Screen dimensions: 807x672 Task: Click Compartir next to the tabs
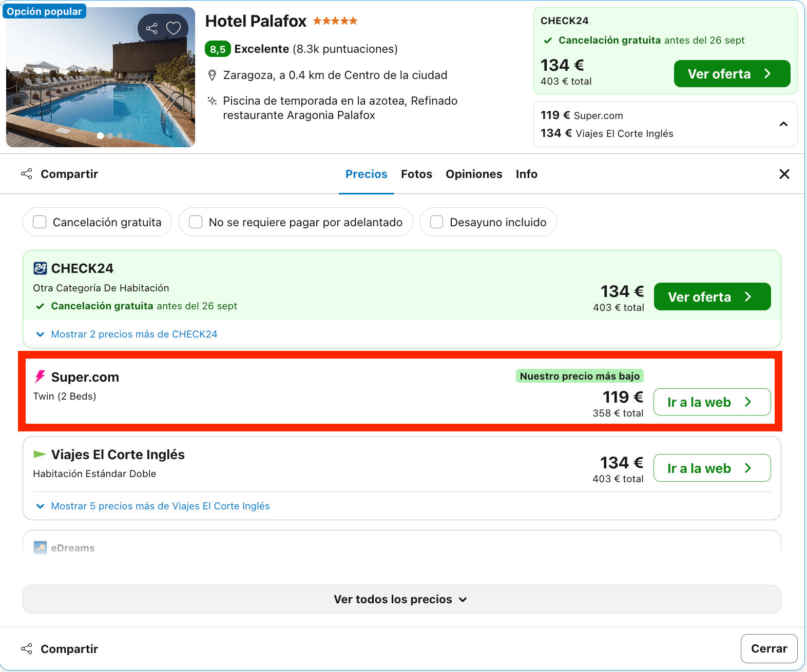[60, 174]
